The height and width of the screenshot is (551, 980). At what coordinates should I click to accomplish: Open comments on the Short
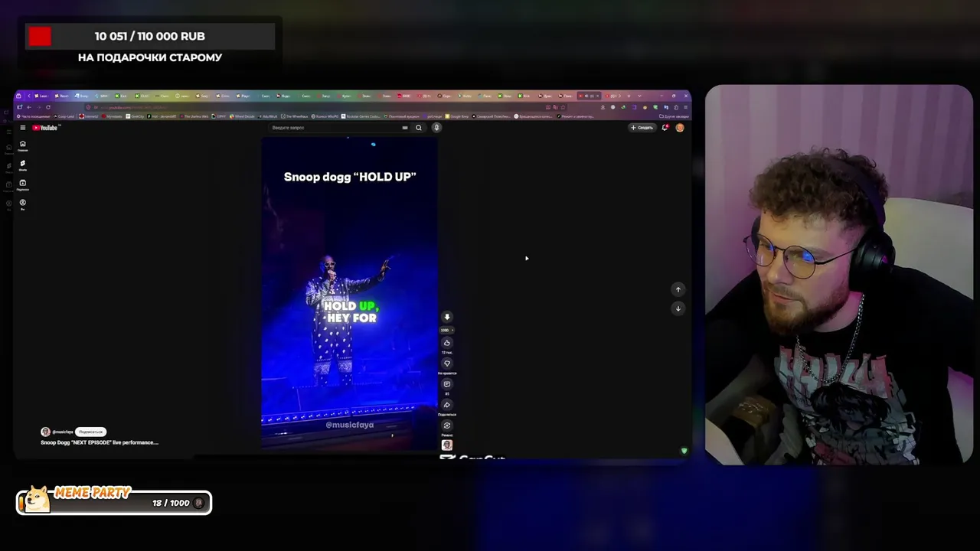click(x=447, y=384)
